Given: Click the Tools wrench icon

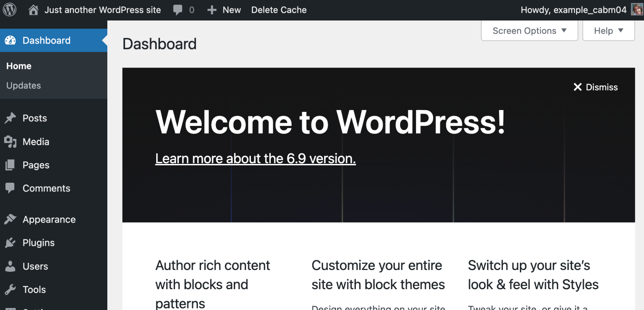Looking at the screenshot, I should (10, 289).
